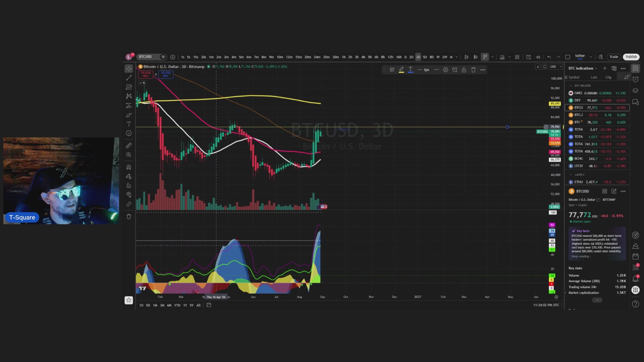The height and width of the screenshot is (362, 644).
Task: Lock the selected drawing
Action: pyautogui.click(x=464, y=70)
